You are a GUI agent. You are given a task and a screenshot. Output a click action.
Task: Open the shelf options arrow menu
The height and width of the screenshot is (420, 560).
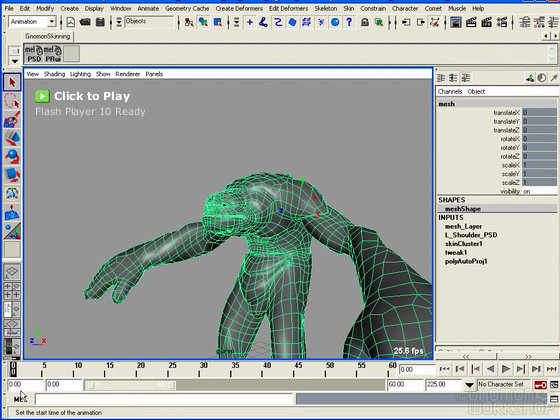[x=15, y=61]
